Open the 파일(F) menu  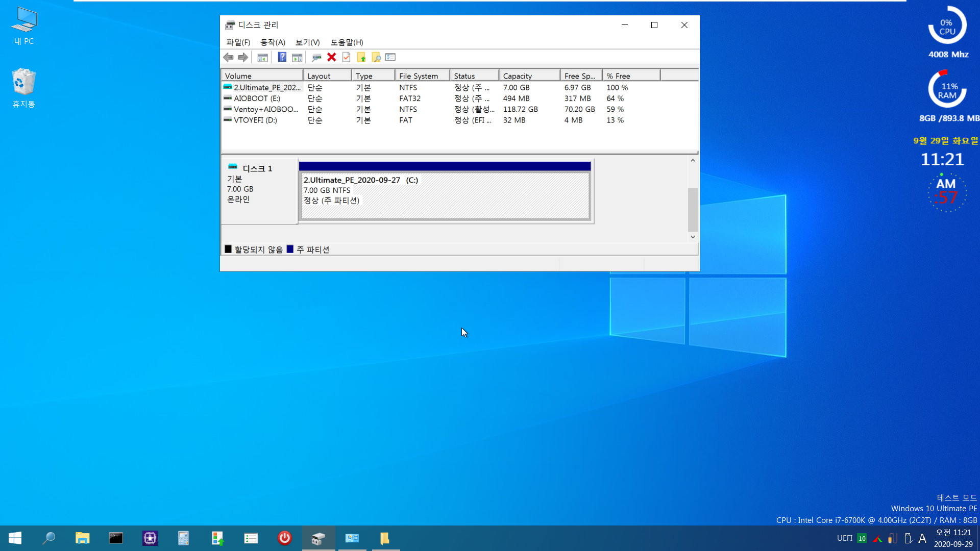pyautogui.click(x=238, y=42)
